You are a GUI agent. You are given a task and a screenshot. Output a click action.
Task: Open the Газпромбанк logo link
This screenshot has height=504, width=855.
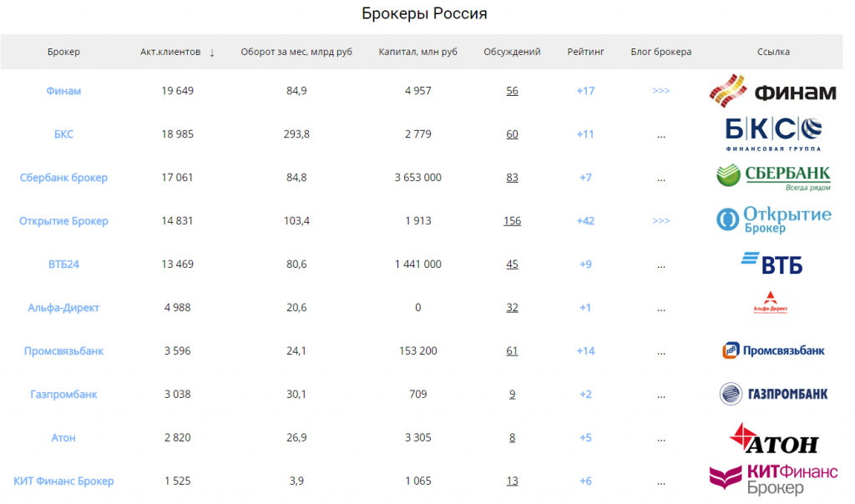click(773, 394)
